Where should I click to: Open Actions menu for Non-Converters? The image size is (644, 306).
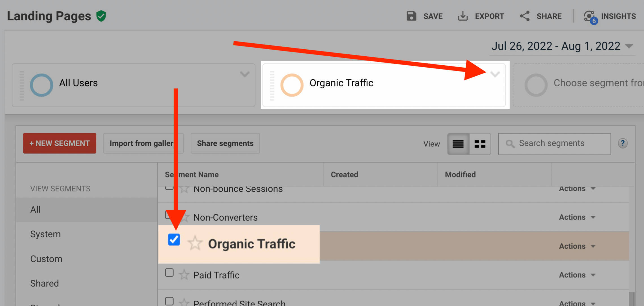(x=577, y=217)
